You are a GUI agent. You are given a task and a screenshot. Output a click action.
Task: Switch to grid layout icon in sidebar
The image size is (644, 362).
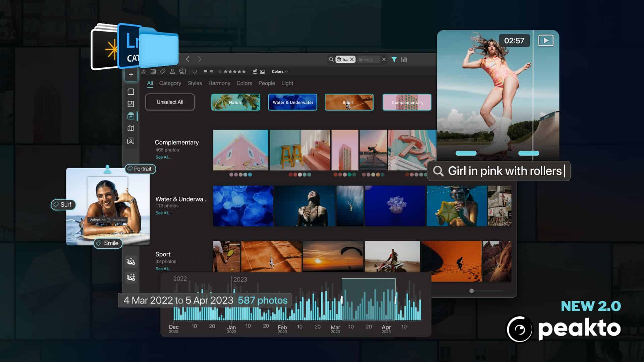tap(131, 104)
